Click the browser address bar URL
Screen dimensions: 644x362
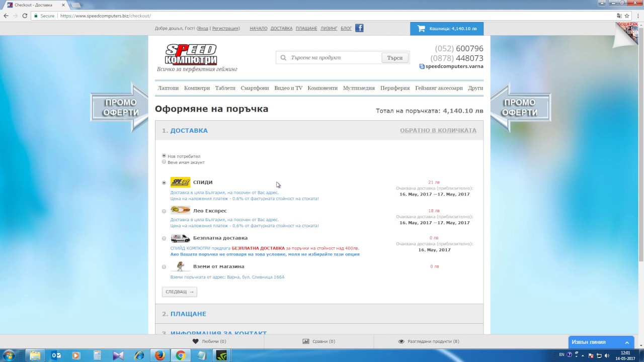tap(105, 16)
